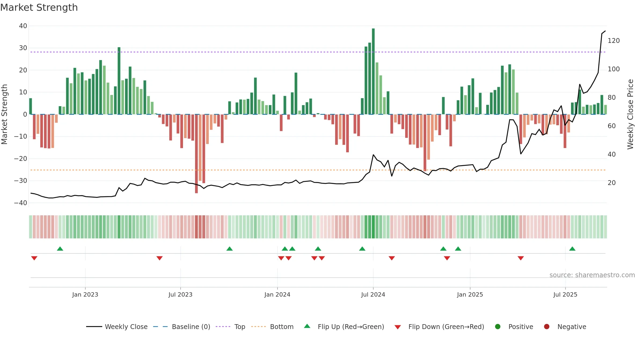Click the flip-up marker just before Jul 2024

(362, 249)
